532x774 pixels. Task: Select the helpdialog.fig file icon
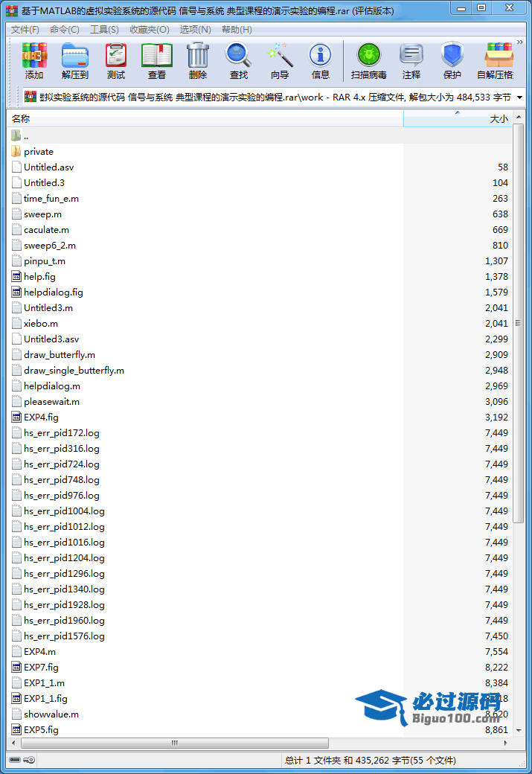coord(16,292)
